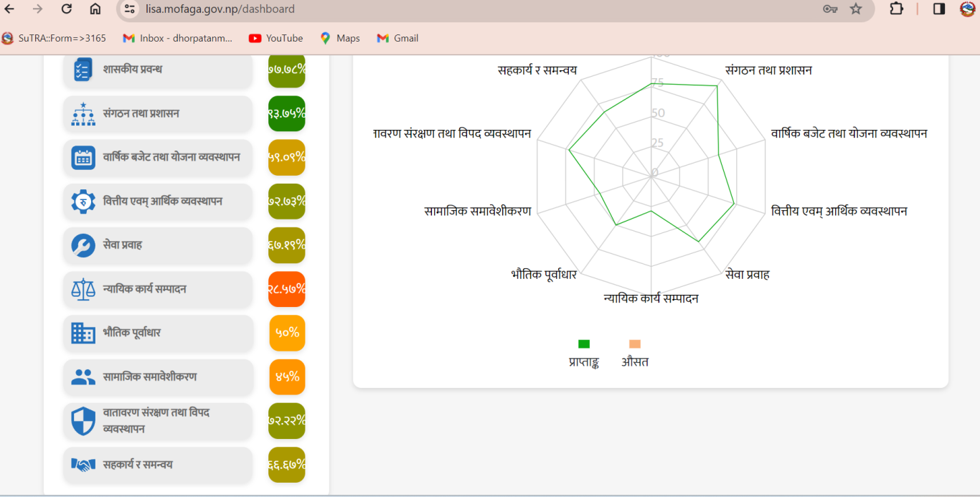Click the 66.67% सहकार्य score badge
This screenshot has height=497, width=980.
(287, 465)
